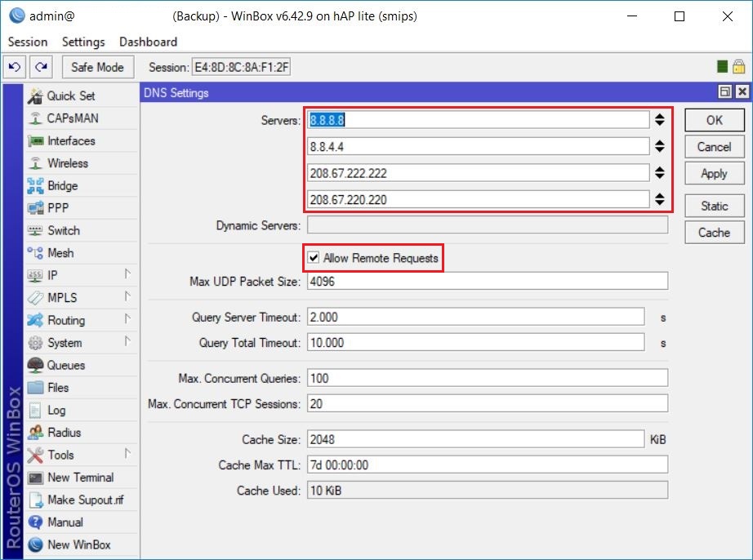Toggle Safe Mode

[97, 67]
